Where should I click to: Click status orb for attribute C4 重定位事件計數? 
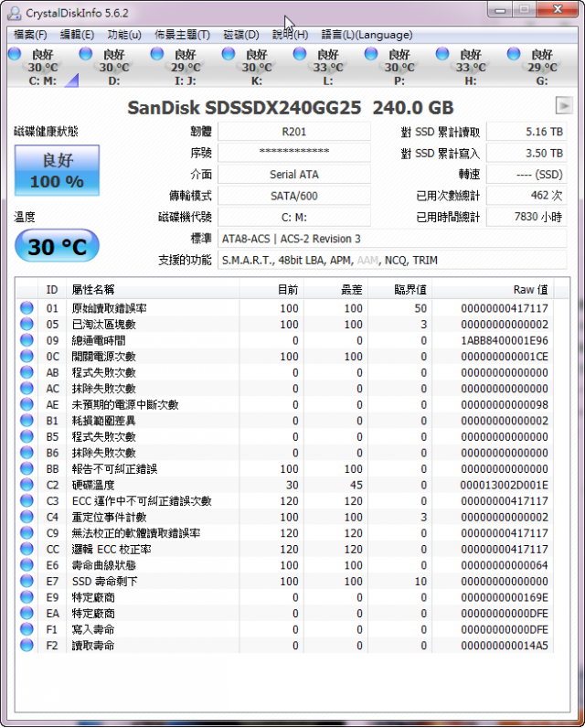pos(27,517)
